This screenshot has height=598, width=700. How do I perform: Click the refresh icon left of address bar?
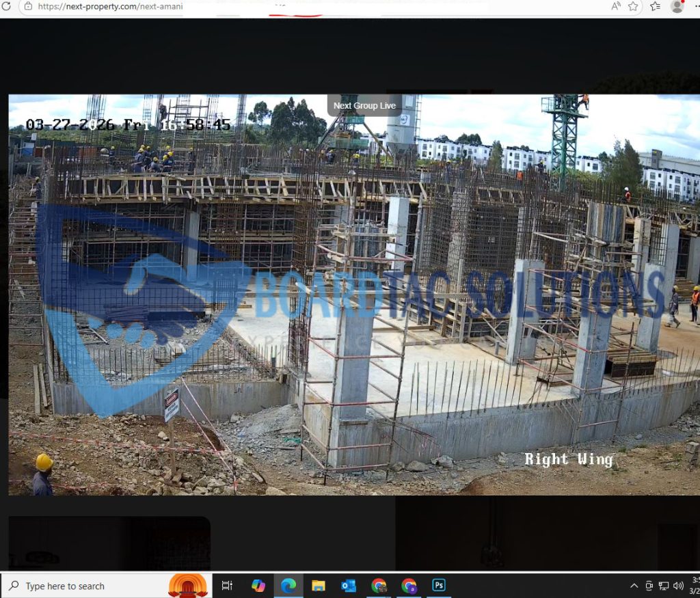tap(8, 6)
